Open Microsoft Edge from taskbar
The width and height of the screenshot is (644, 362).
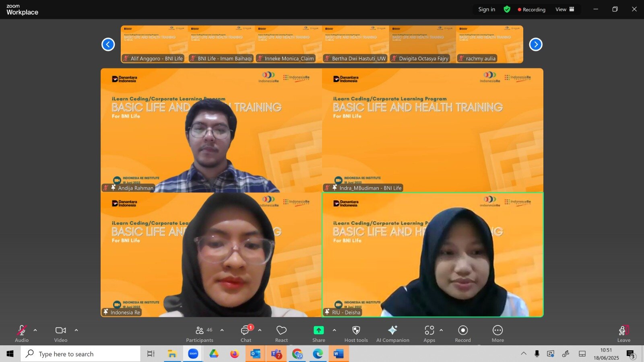tap(318, 354)
